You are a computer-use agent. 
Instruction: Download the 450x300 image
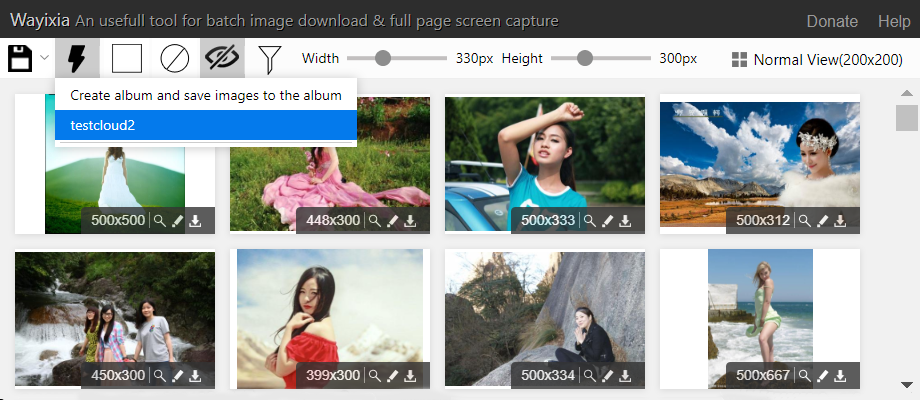[195, 375]
